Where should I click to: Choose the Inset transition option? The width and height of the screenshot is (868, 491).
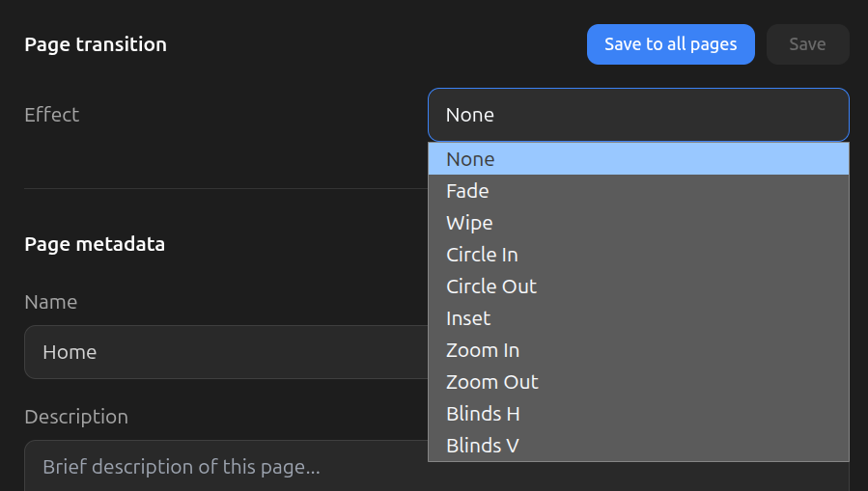637,318
